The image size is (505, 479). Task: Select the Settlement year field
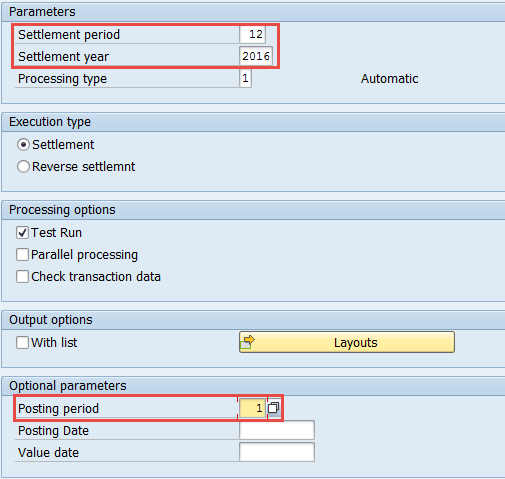[256, 56]
